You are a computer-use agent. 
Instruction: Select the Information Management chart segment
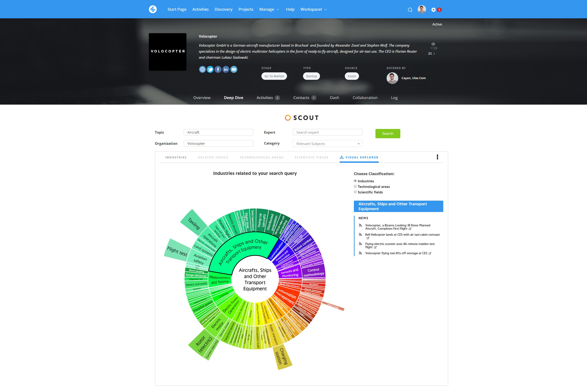287,296
